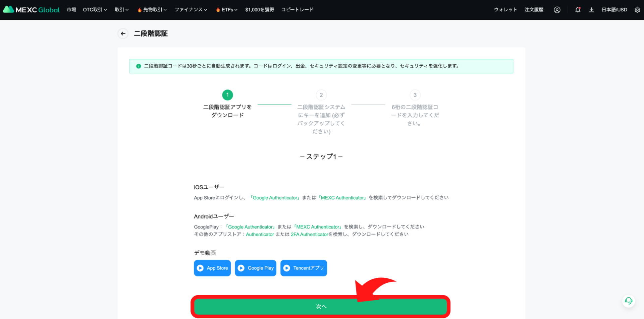Play the App Store demo video
Image resolution: width=644 pixels, height=319 pixels.
coord(212,268)
